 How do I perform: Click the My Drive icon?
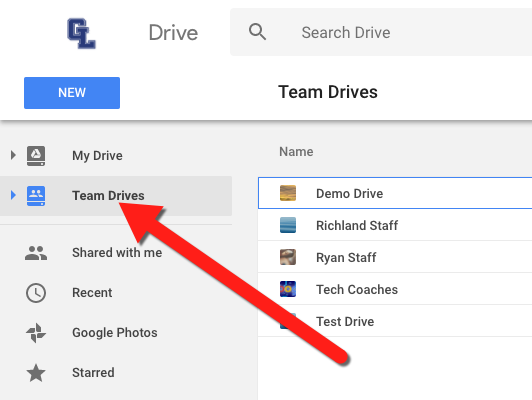tap(36, 156)
